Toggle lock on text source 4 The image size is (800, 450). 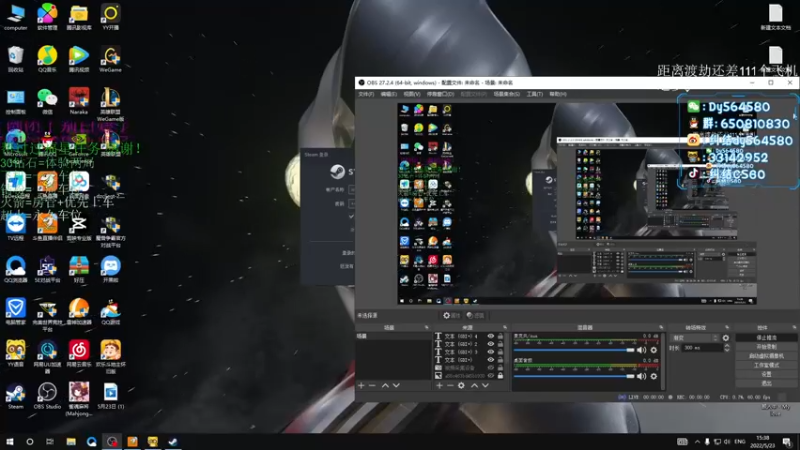point(501,336)
